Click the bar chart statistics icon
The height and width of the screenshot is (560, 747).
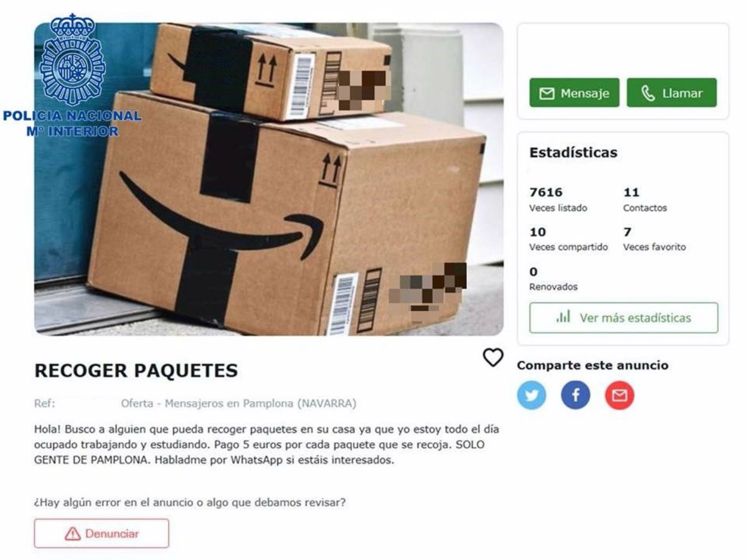[563, 317]
